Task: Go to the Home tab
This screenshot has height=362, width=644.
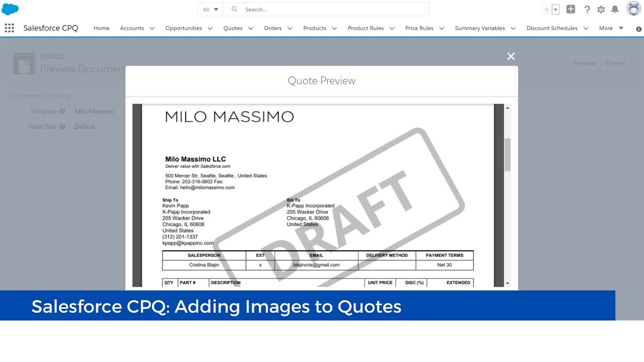Action: click(x=102, y=28)
